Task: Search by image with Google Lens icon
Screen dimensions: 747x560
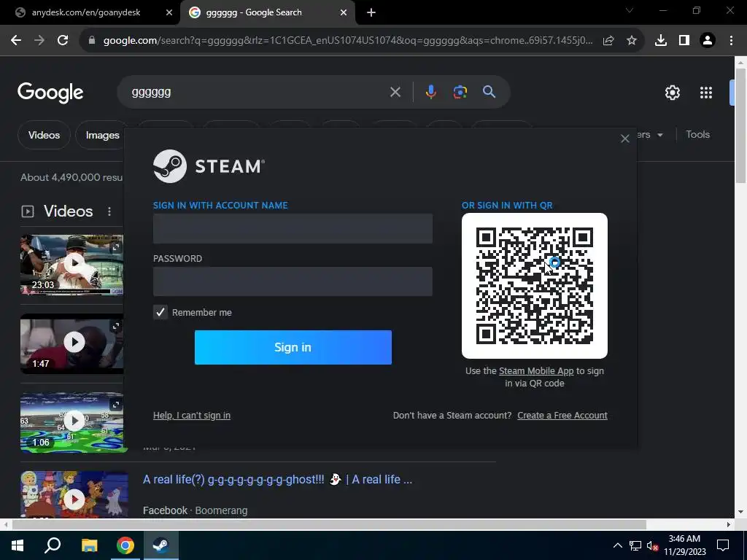Action: coord(460,92)
